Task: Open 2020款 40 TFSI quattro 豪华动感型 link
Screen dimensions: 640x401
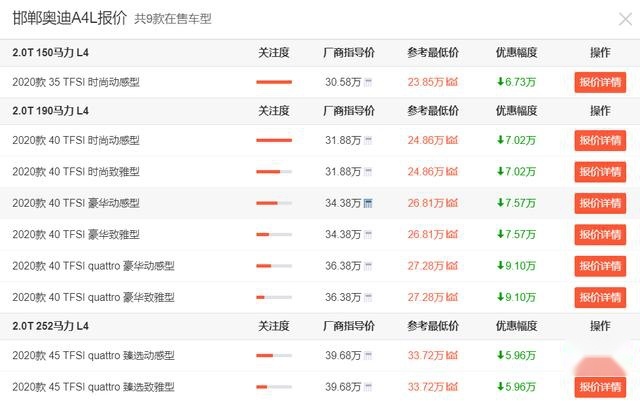Action: [93, 266]
